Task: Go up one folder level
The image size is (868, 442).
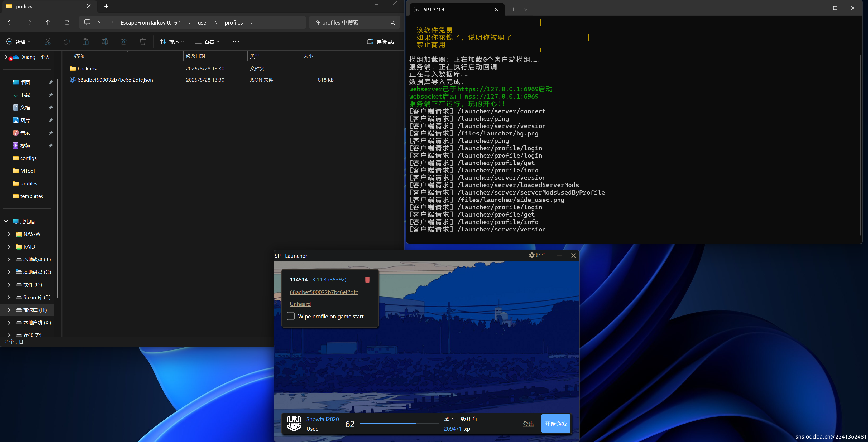Action: coord(48,23)
